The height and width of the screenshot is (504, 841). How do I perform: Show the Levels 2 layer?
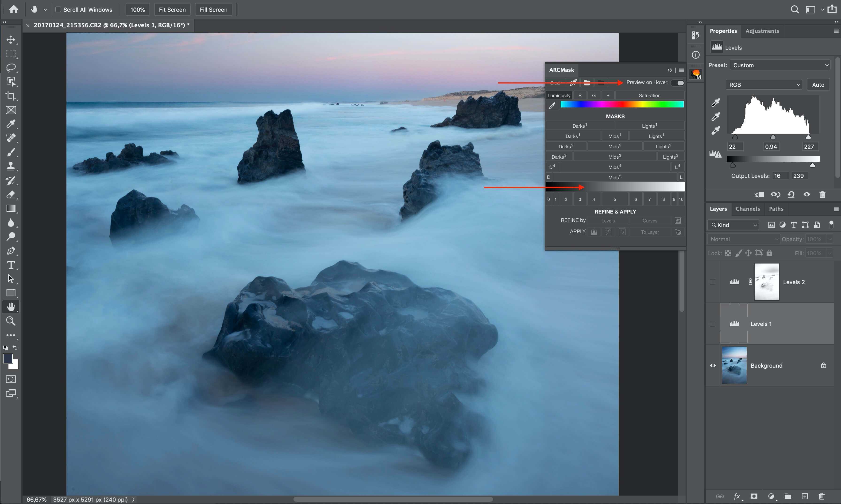(713, 282)
